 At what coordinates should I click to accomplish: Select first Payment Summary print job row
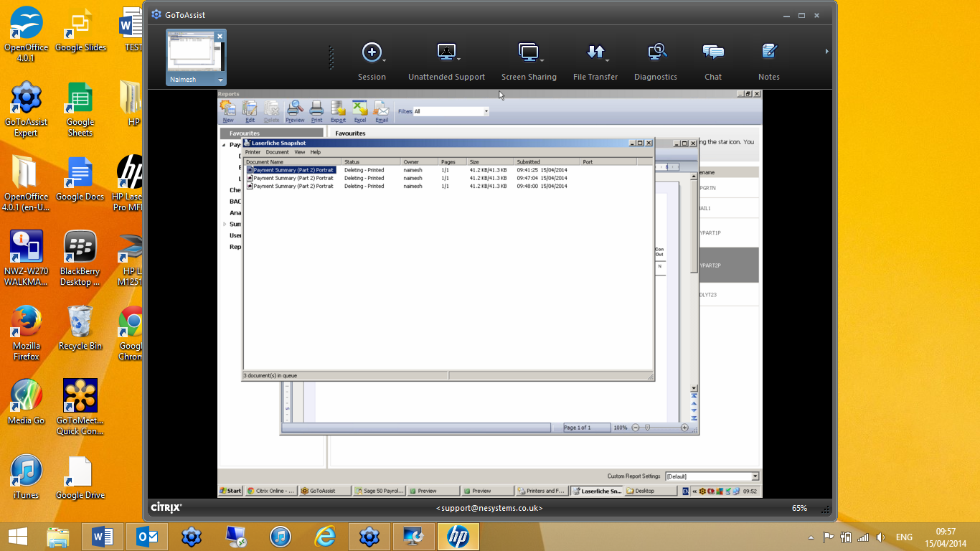pos(293,170)
